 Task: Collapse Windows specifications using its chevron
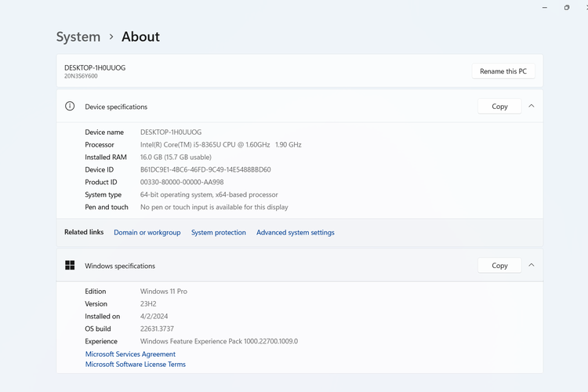(532, 266)
